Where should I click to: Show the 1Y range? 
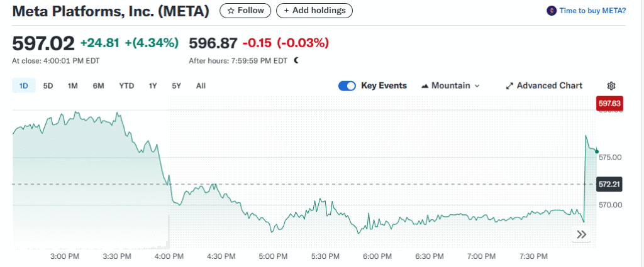click(153, 85)
